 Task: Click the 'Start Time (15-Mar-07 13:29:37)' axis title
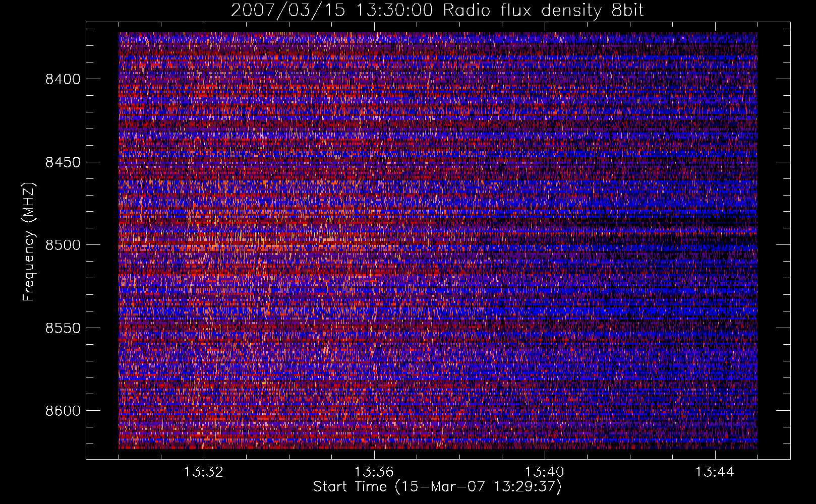pos(437,487)
